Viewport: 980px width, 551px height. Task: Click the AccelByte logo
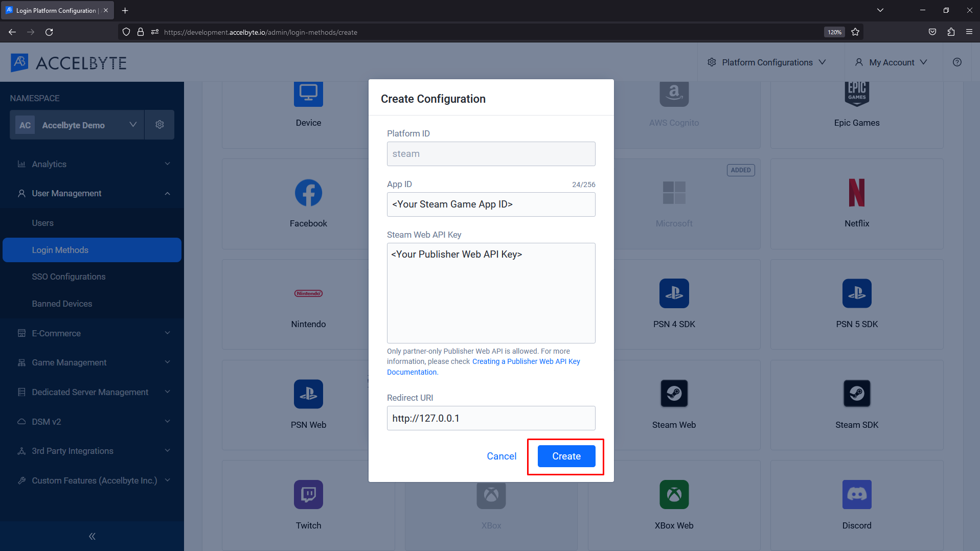point(69,63)
